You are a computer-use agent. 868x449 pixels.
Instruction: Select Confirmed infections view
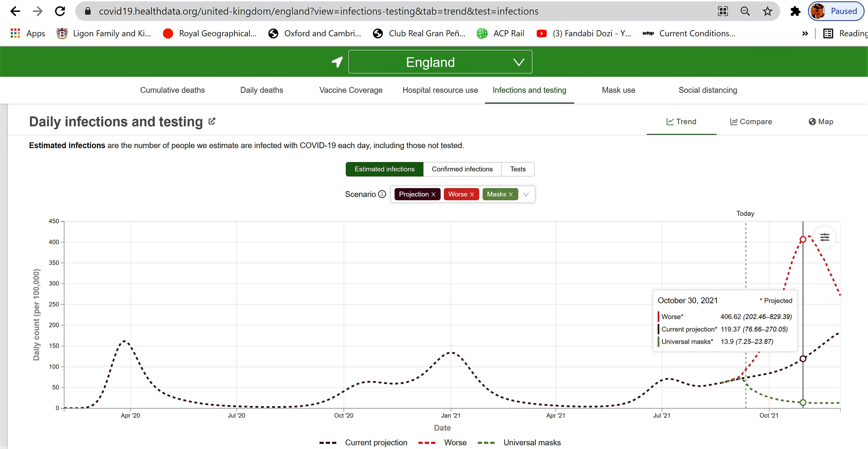pos(462,169)
